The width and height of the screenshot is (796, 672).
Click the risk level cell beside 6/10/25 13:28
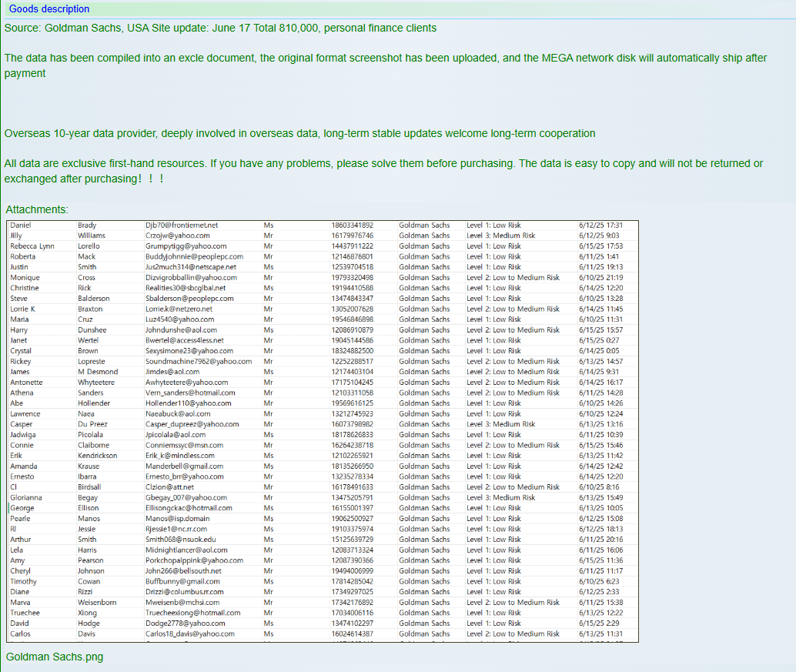point(493,299)
